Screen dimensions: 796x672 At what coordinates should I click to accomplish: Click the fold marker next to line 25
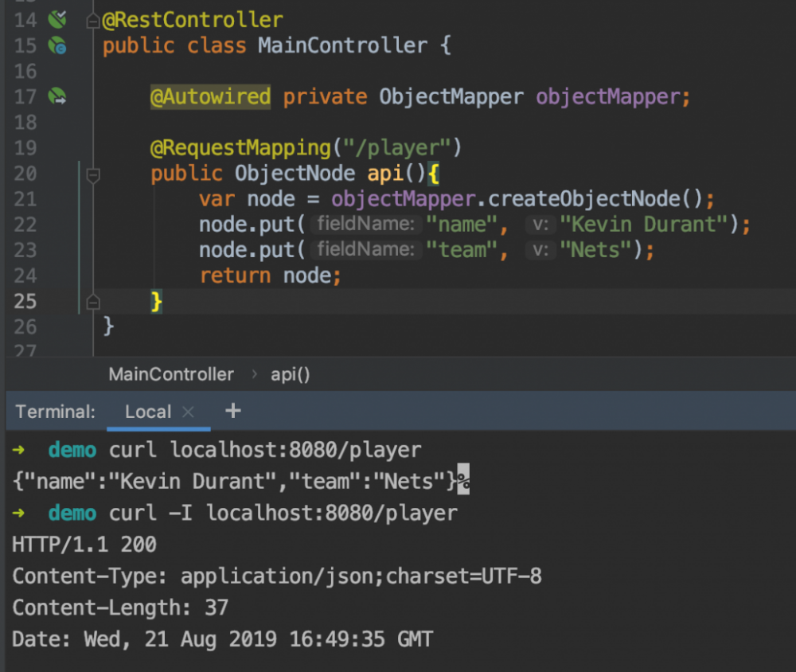click(93, 302)
